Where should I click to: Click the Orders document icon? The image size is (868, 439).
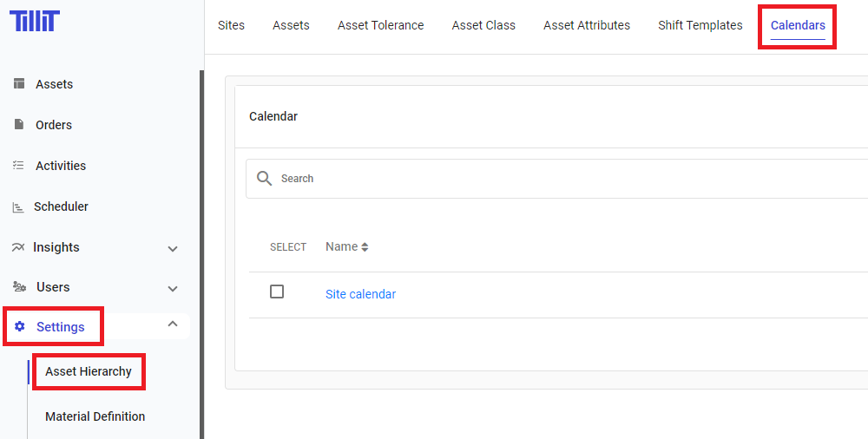click(18, 125)
